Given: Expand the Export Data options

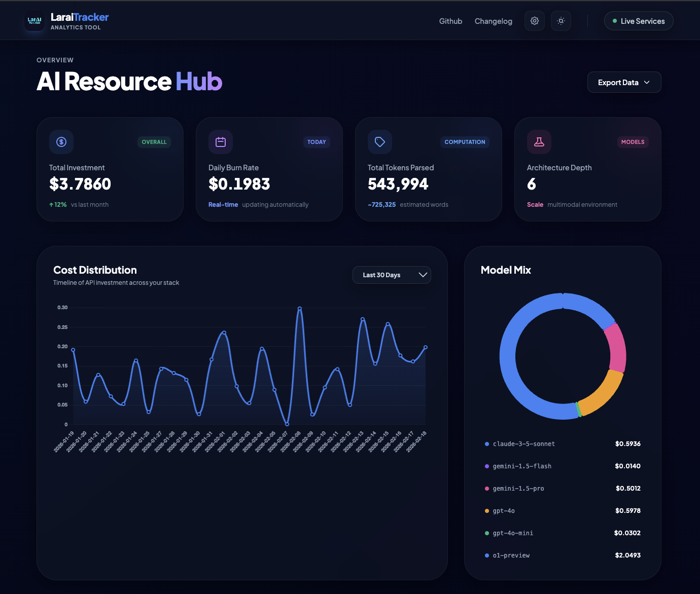Looking at the screenshot, I should [x=624, y=82].
